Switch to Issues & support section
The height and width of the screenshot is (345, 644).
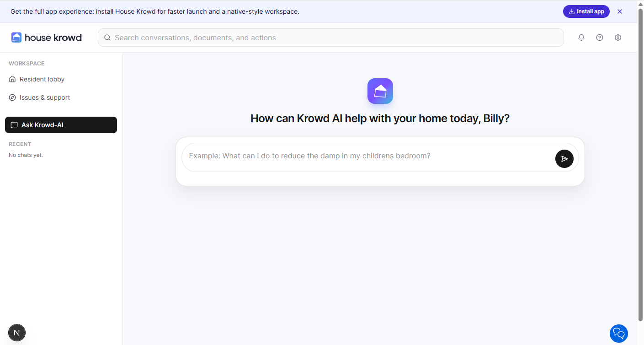click(44, 97)
